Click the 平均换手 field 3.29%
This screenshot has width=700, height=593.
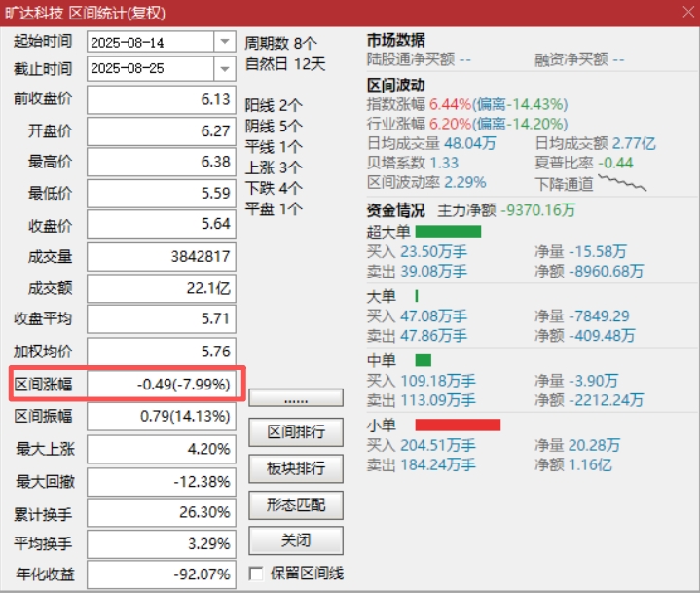[x=162, y=544]
